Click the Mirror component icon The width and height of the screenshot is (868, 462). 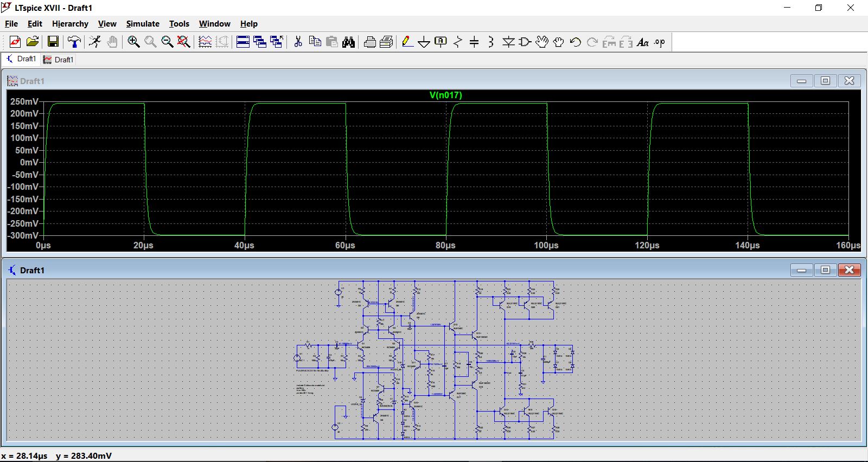point(626,42)
